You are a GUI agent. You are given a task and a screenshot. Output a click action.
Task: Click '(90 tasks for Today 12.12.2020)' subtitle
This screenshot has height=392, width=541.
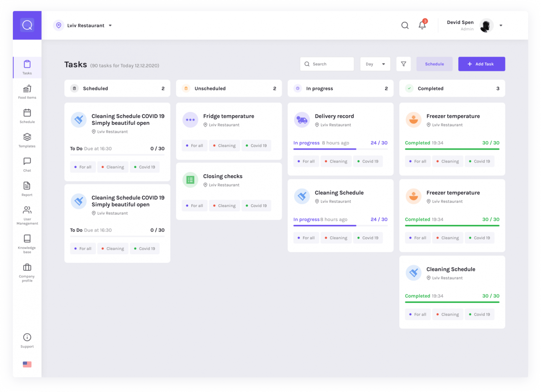(124, 66)
